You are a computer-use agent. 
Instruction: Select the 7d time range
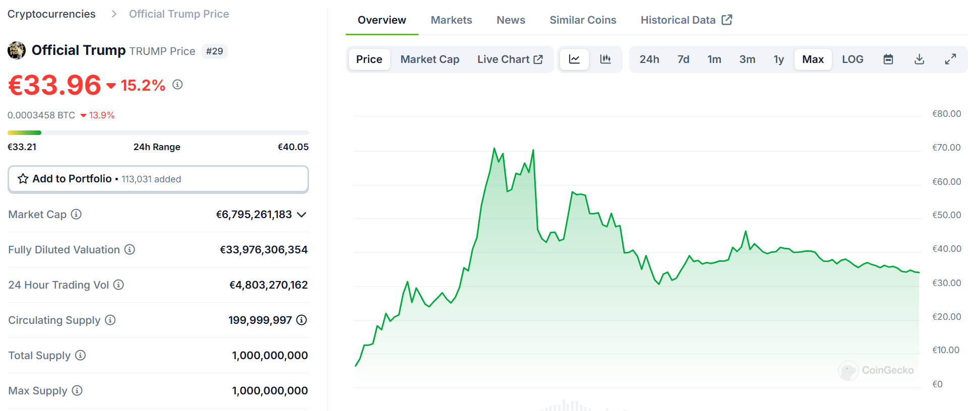tap(683, 59)
